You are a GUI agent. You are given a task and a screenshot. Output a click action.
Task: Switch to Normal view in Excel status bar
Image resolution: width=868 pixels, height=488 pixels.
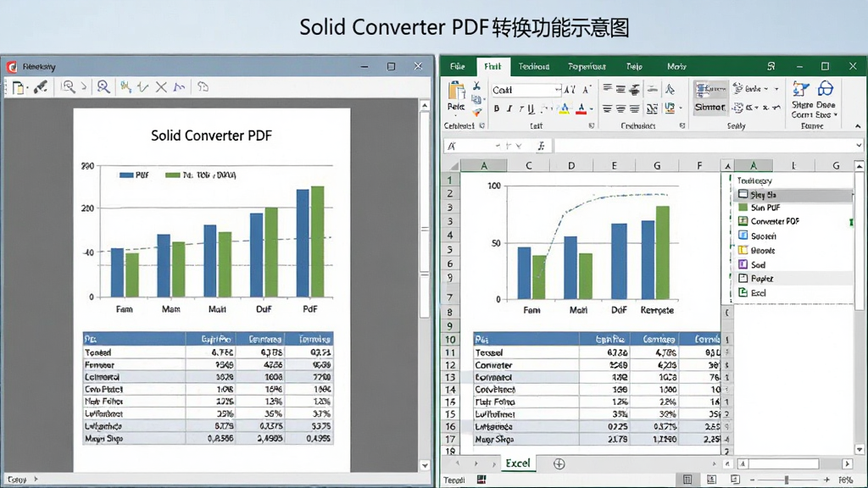pos(687,480)
